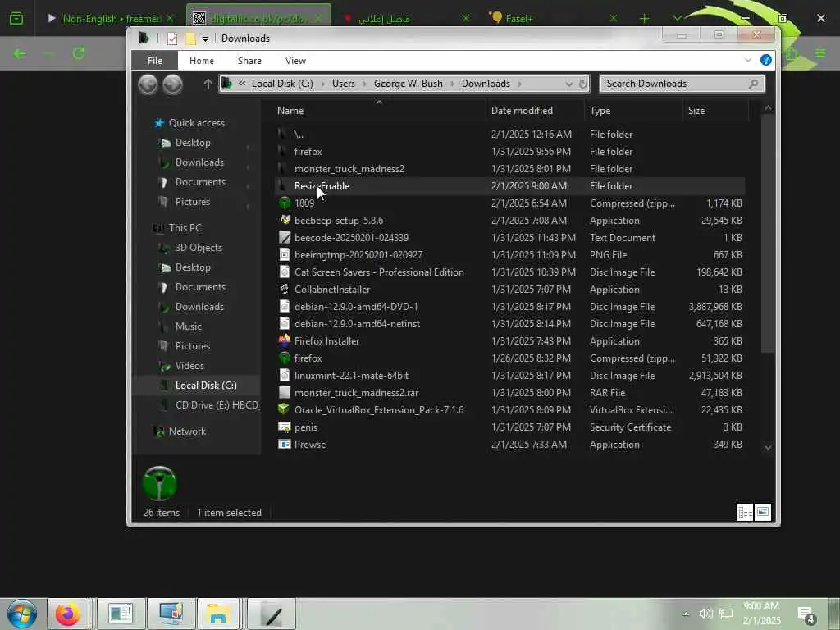Screen dimensions: 840x630
Task: Select the CollabnetInstaller application icon
Action: point(285,290)
